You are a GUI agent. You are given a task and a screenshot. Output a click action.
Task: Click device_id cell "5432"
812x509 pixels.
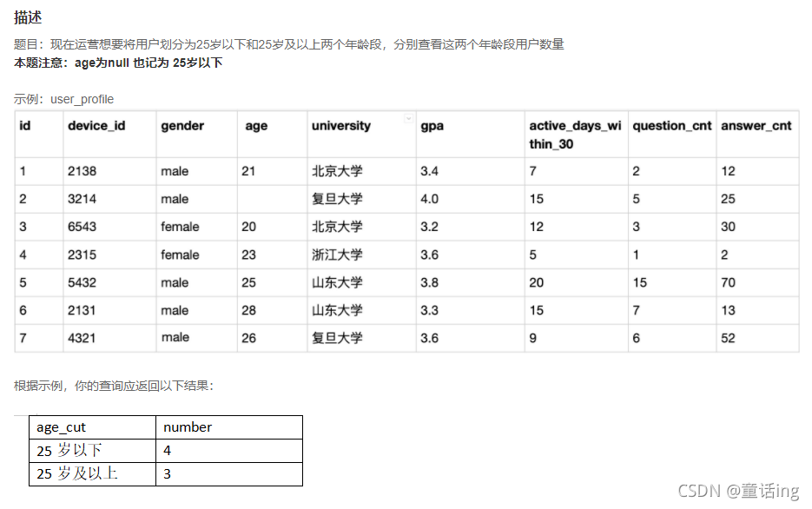pos(82,282)
